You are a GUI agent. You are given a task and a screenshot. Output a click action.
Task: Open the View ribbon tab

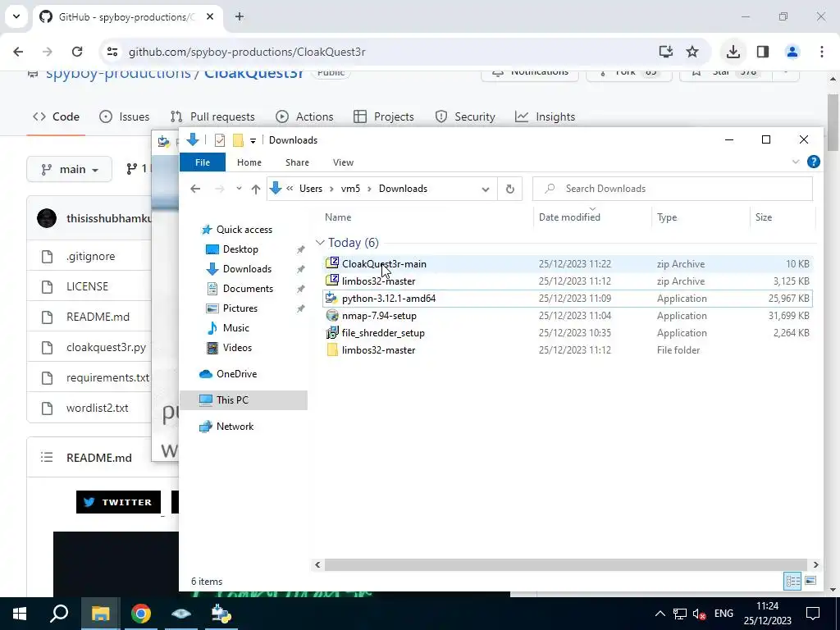click(x=343, y=162)
